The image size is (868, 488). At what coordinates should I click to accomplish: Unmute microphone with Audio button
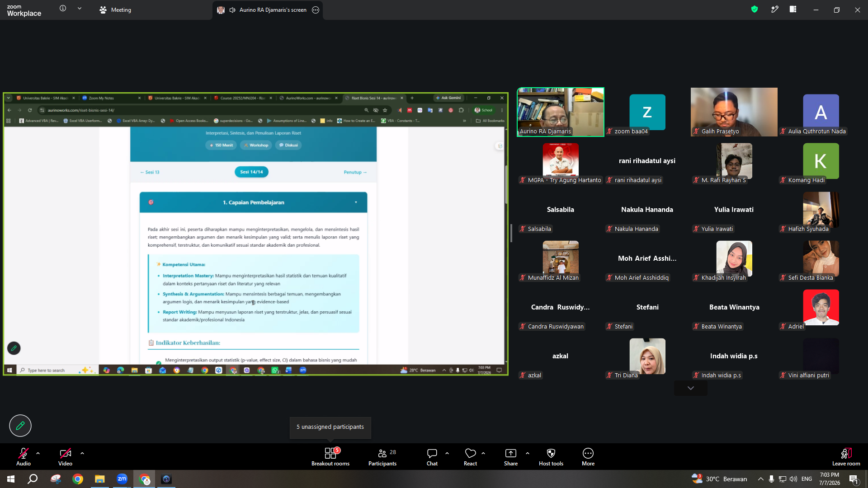(24, 456)
